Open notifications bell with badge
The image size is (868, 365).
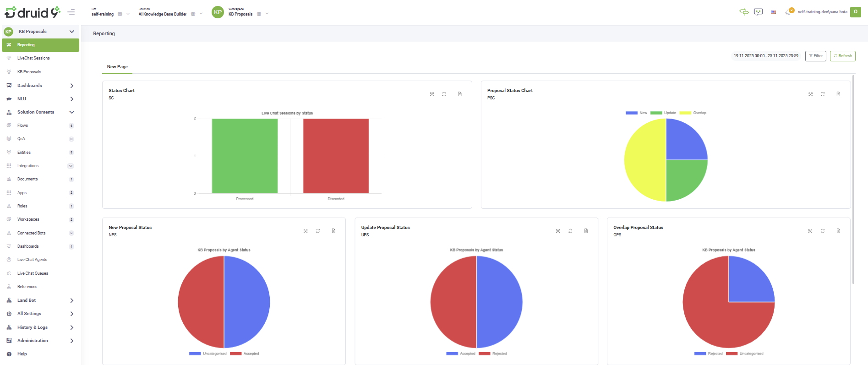click(x=789, y=12)
